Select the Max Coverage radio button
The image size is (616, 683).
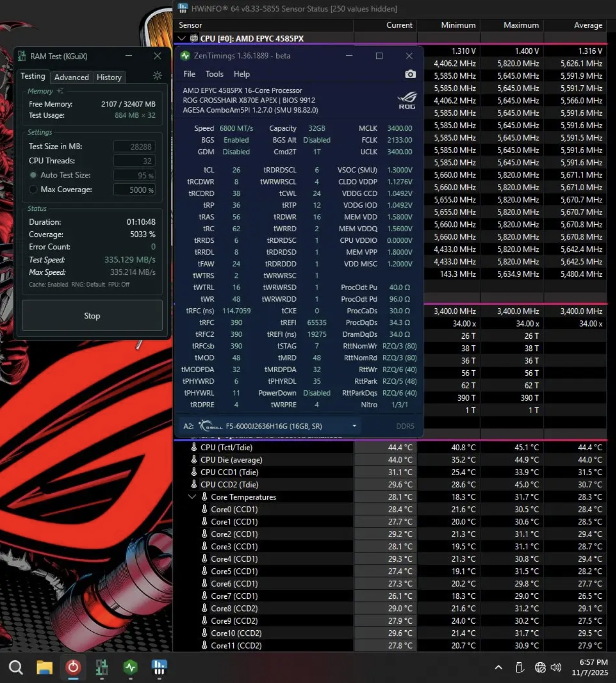33,189
